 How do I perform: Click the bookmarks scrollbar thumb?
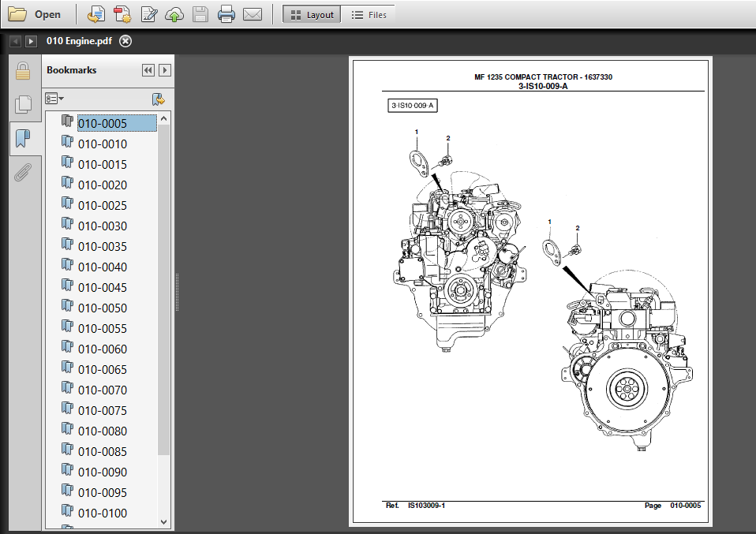tap(164, 289)
